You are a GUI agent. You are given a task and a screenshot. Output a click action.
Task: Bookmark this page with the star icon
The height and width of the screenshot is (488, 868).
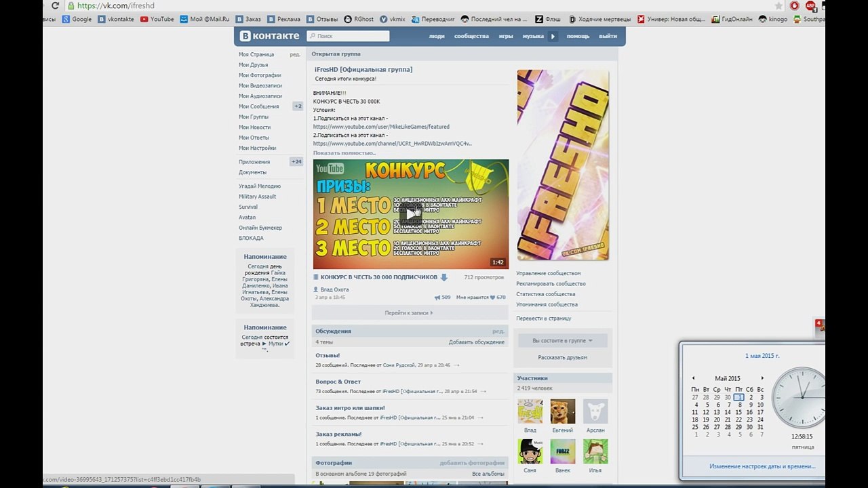click(778, 5)
